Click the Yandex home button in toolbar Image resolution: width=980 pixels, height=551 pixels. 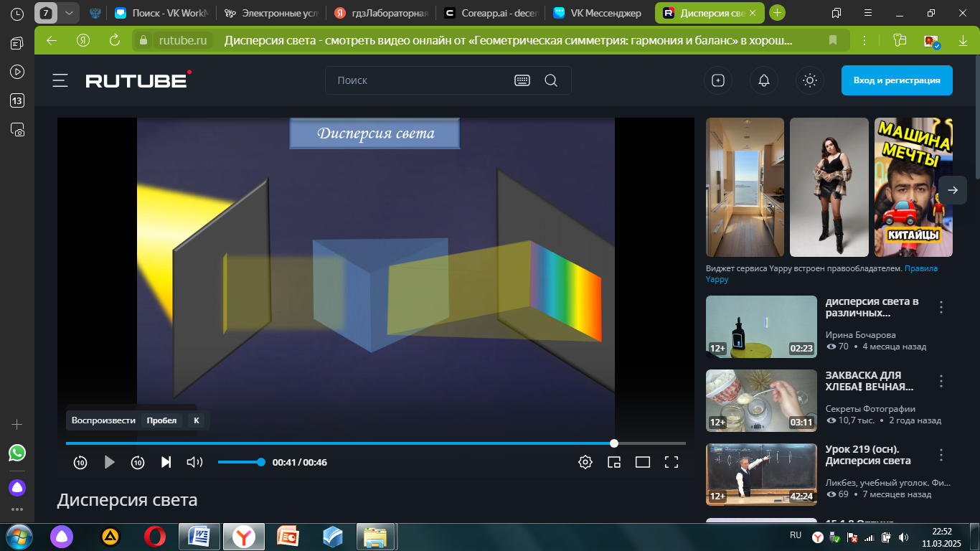[x=83, y=40]
